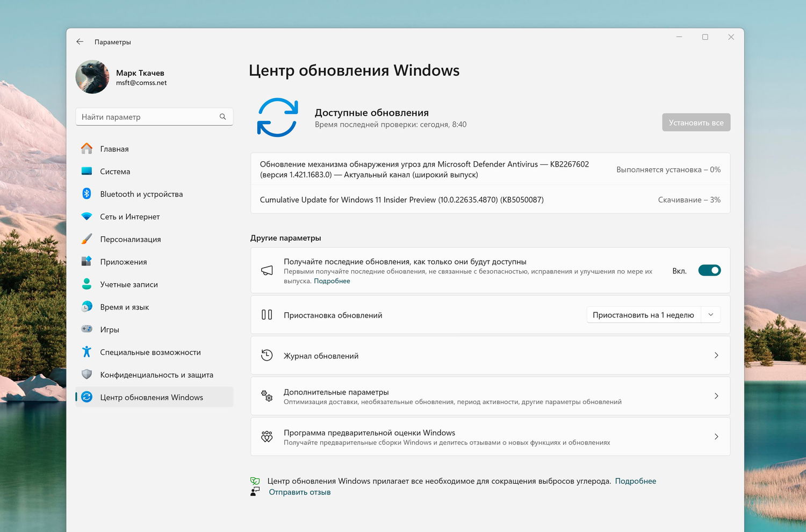Viewport: 806px width, 532px height.
Task: Click the green leaf carbon emissions icon
Action: point(255,481)
